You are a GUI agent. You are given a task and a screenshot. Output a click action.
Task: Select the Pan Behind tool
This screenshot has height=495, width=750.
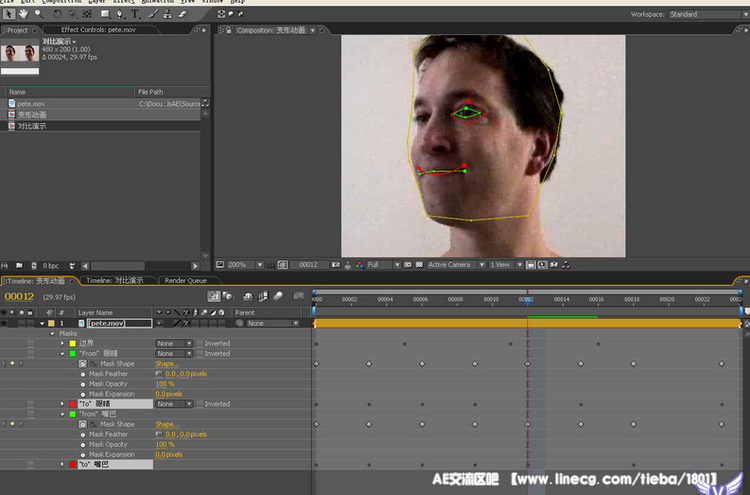tap(87, 14)
